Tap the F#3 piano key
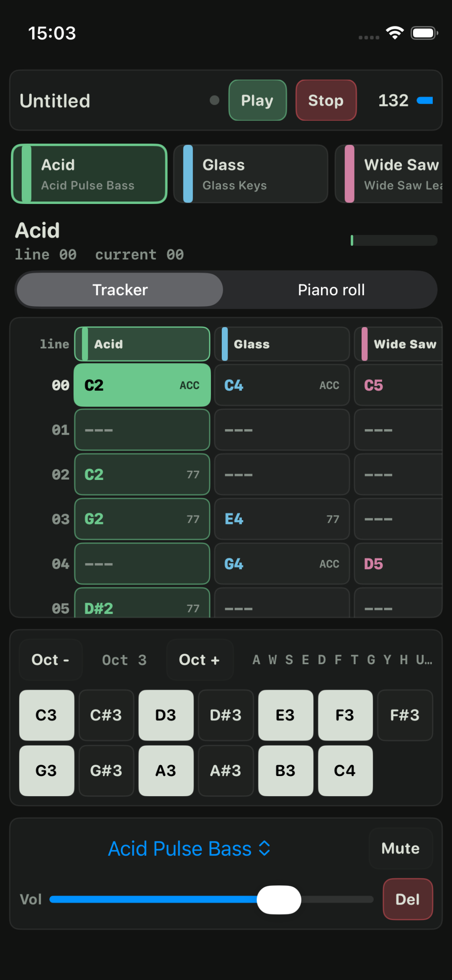 coord(405,715)
